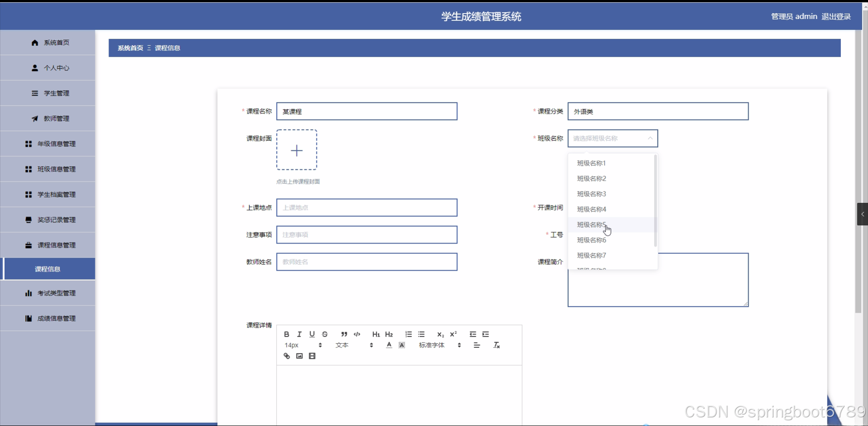Apply subscript formatting
The height and width of the screenshot is (426, 868).
coord(440,334)
